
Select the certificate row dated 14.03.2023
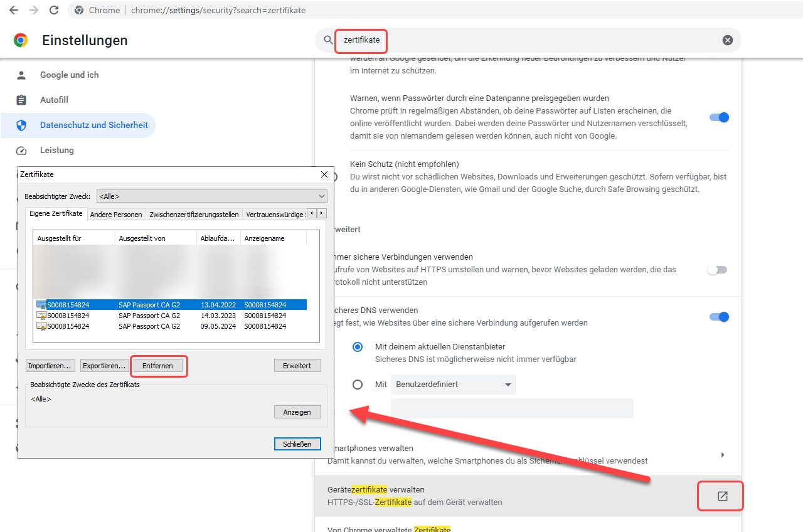171,316
